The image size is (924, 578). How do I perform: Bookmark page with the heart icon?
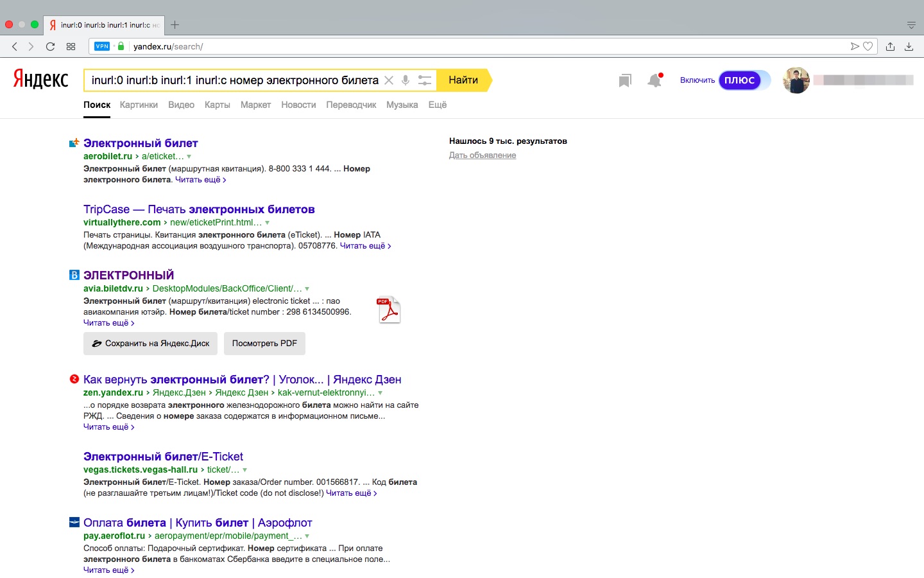[868, 46]
